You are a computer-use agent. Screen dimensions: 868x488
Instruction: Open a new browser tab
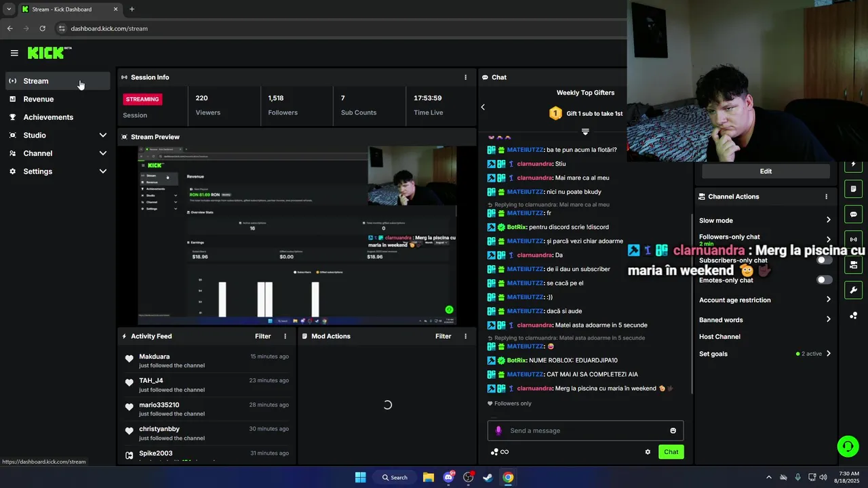coord(132,9)
